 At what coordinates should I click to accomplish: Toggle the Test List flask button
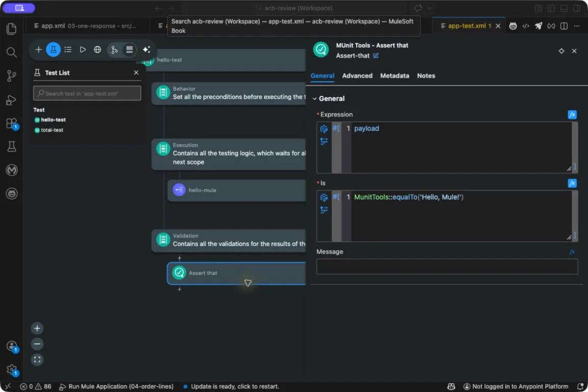[x=53, y=50]
